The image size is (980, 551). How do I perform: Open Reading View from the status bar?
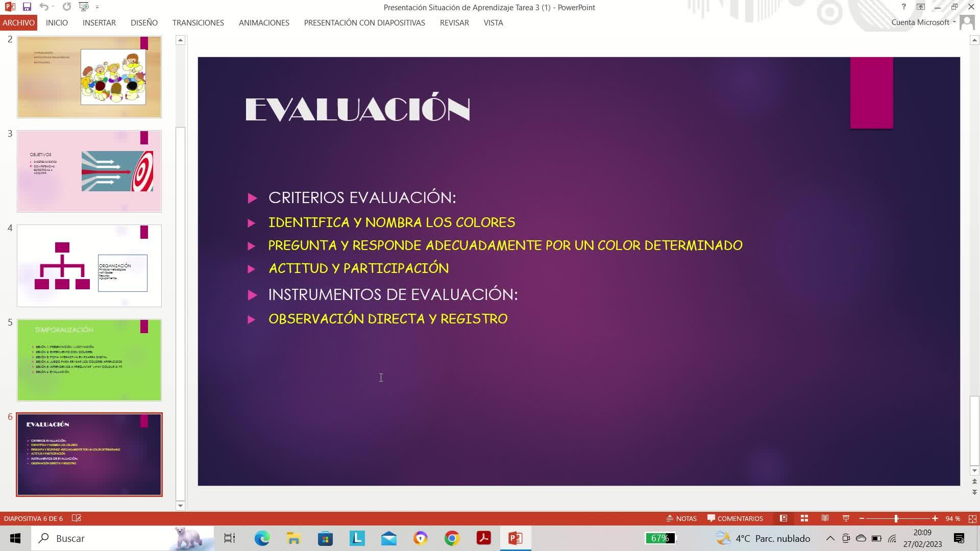825,518
